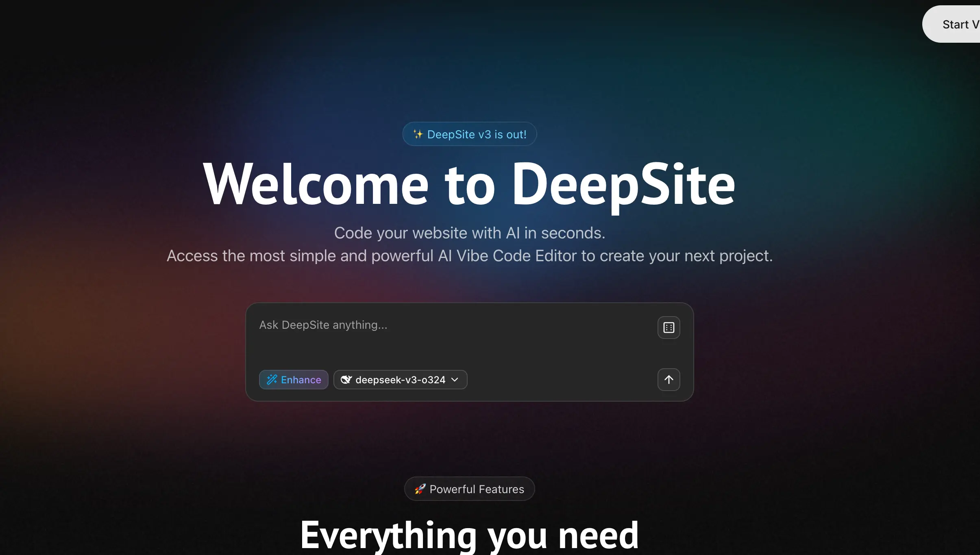The width and height of the screenshot is (980, 555).
Task: Click the rocket icon beside Powerful Features
Action: (420, 489)
